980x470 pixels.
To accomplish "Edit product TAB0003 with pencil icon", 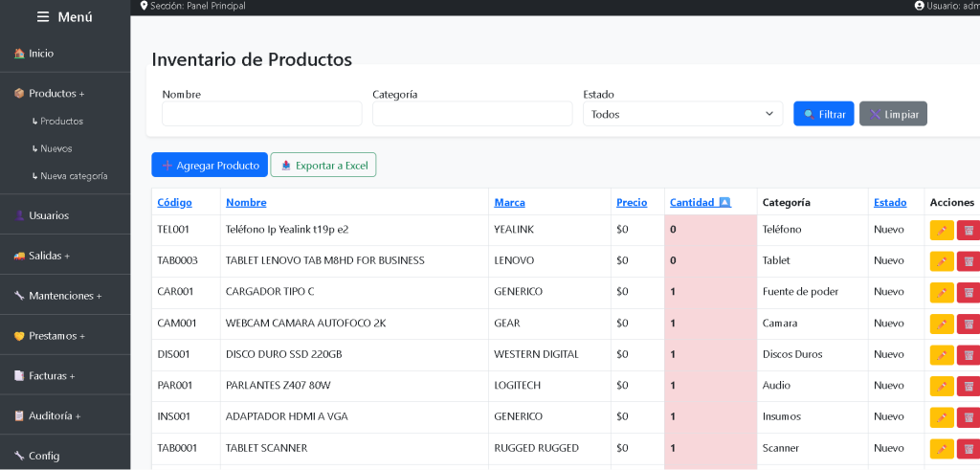I will [942, 261].
